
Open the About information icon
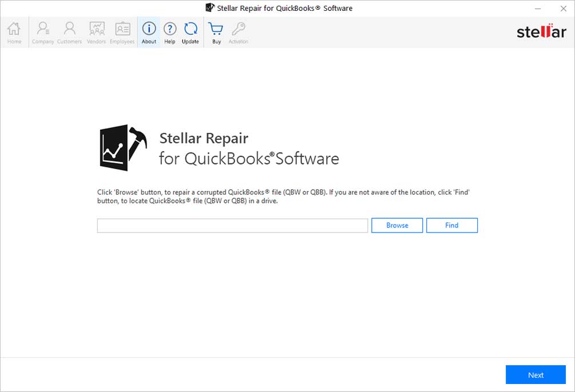coord(149,31)
